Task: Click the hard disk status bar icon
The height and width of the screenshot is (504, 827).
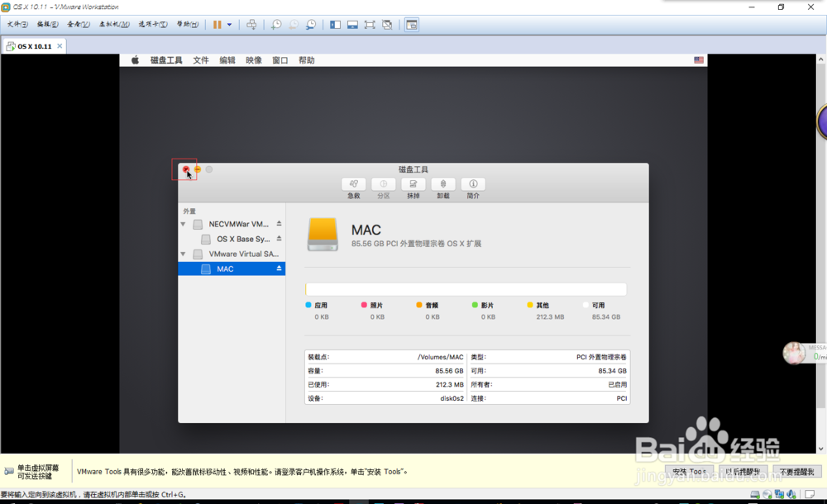Action: [x=755, y=495]
